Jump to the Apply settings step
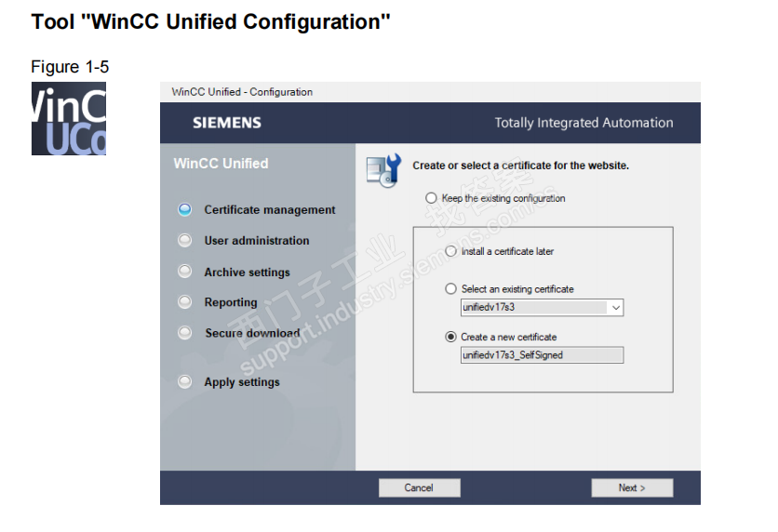Screen dimensions: 778x532 [x=241, y=382]
